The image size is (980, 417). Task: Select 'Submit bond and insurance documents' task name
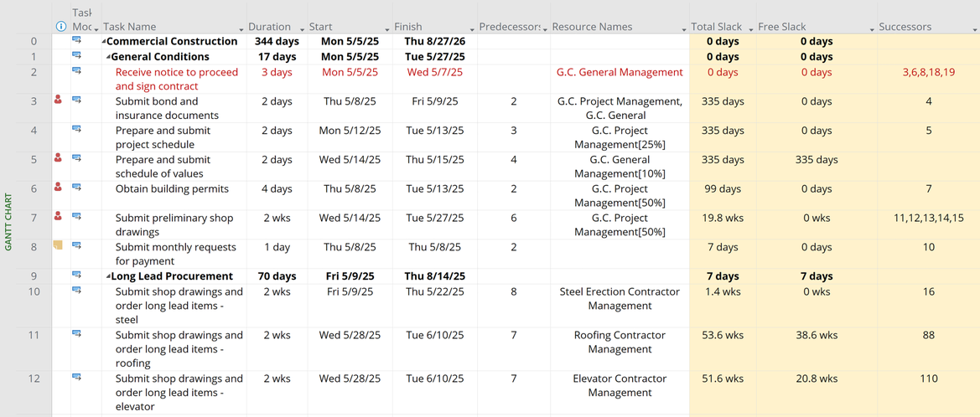pos(167,108)
